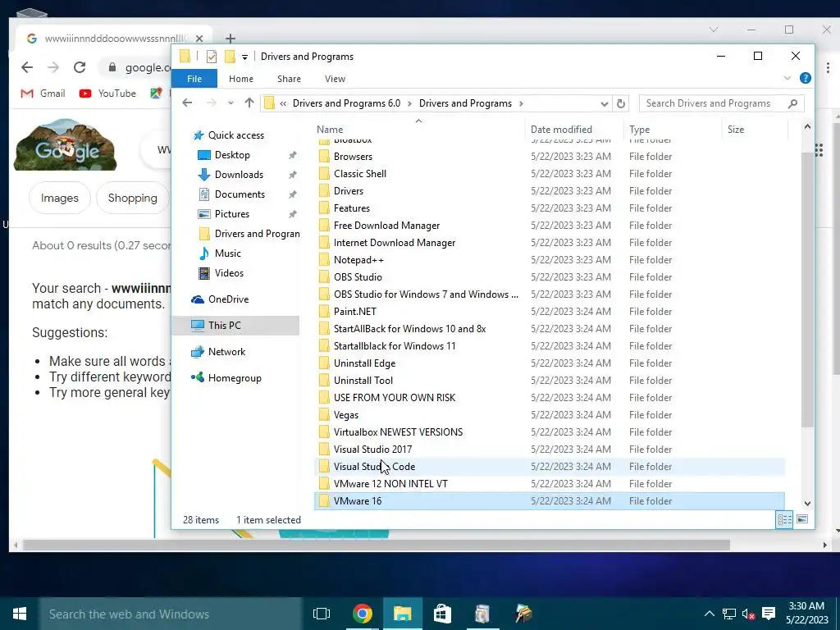This screenshot has width=840, height=630.
Task: Click Search Drivers and Programs box
Action: tap(721, 103)
